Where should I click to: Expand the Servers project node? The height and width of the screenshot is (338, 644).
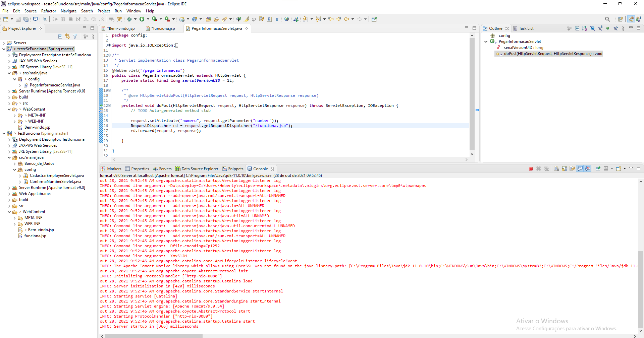(4, 43)
